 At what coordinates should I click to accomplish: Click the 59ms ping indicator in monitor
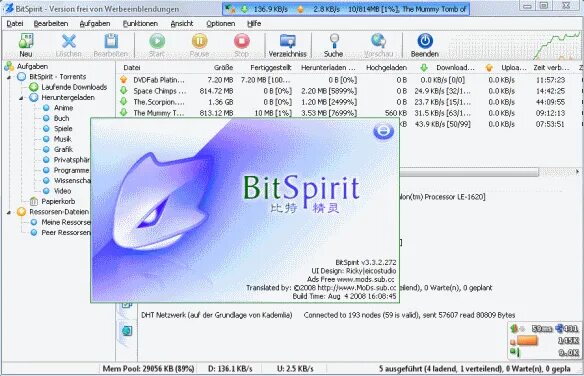542,329
